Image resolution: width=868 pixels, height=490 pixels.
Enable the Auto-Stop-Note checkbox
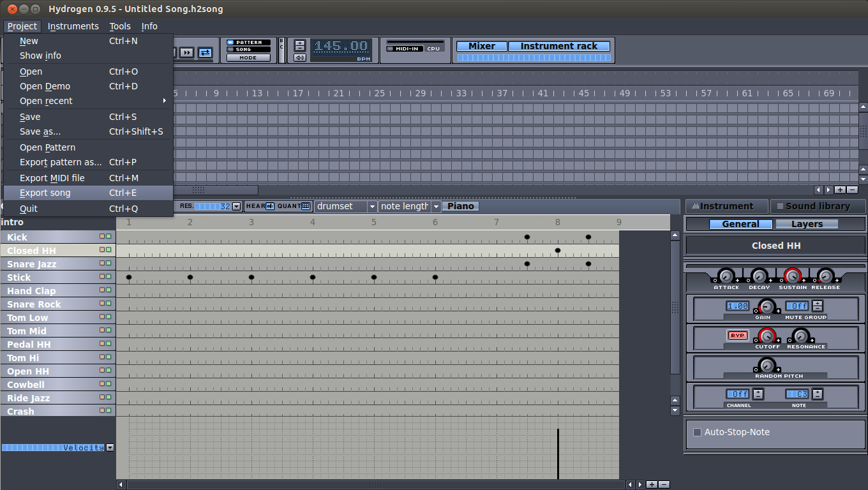[x=698, y=432]
